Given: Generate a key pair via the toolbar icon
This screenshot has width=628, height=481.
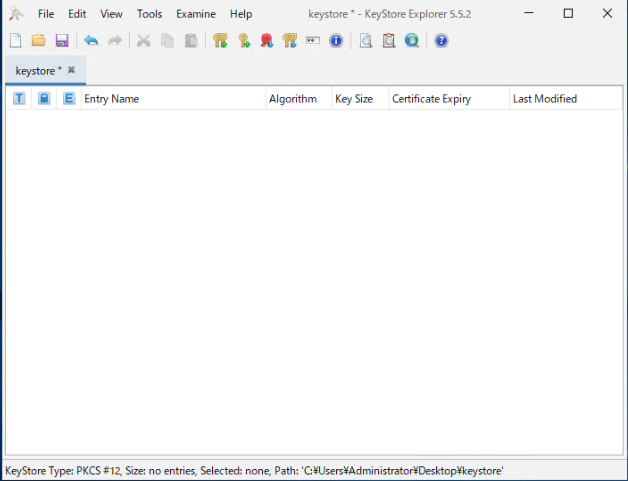Looking at the screenshot, I should tap(220, 40).
